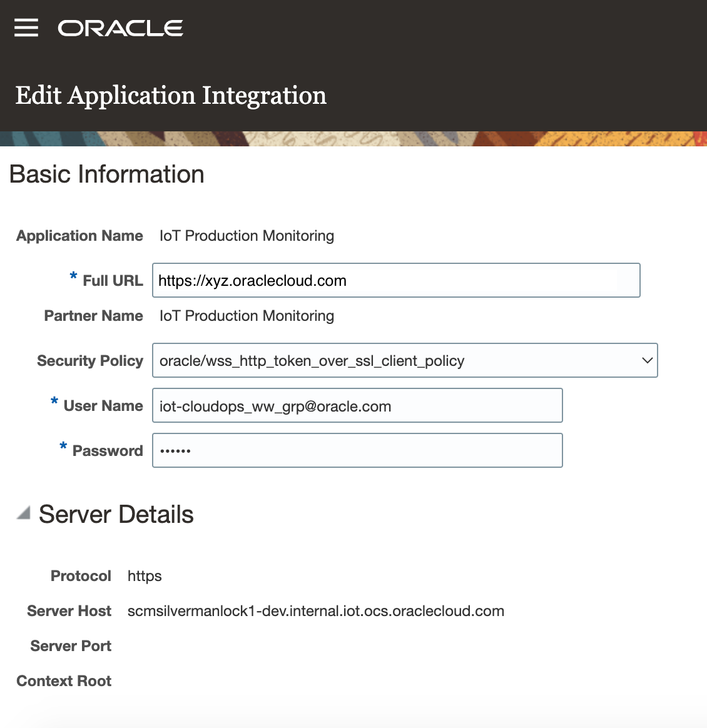Viewport: 707px width, 728px height.
Task: Open the Security Policy dropdown arrow
Action: (647, 360)
